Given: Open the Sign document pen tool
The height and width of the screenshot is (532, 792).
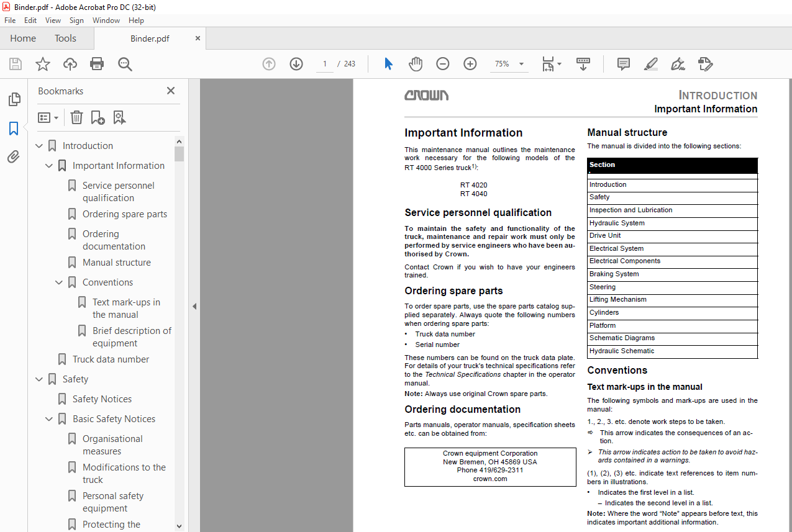Looking at the screenshot, I should pyautogui.click(x=678, y=64).
